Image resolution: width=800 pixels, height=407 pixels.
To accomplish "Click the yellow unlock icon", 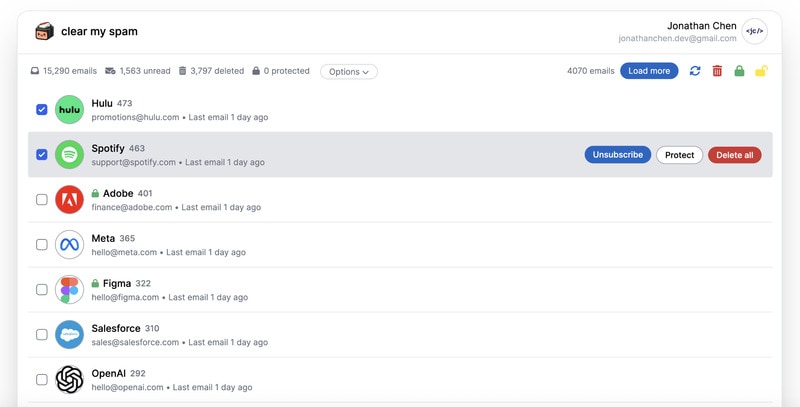I will click(761, 71).
